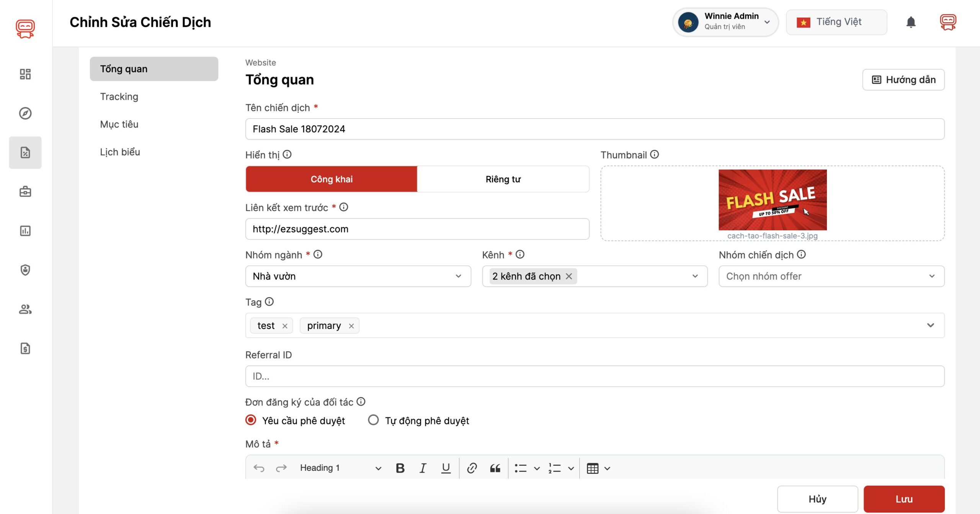
Task: Switch visibility to 'Riêng tư'
Action: pos(503,179)
